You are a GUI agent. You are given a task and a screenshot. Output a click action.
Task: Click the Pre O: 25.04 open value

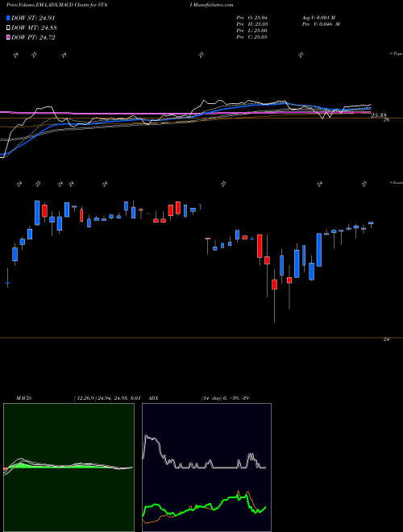(251, 17)
